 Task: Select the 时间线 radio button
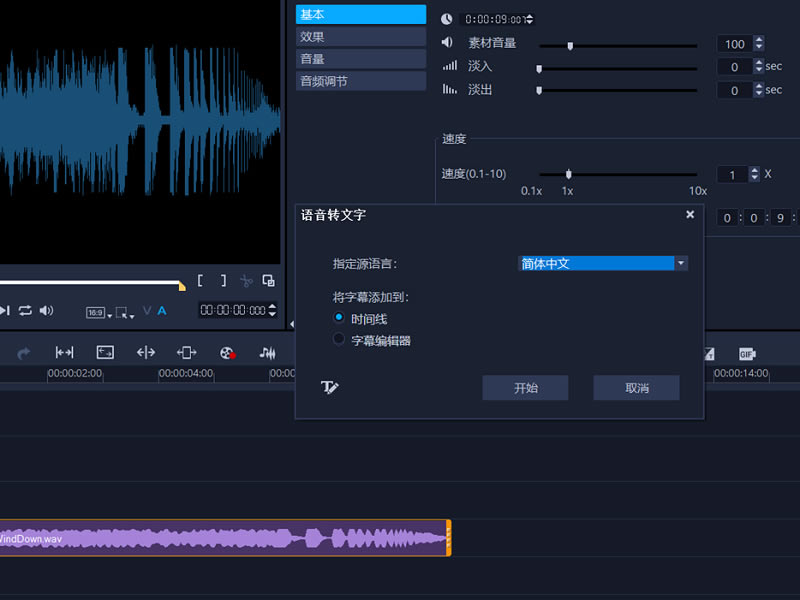tap(339, 318)
